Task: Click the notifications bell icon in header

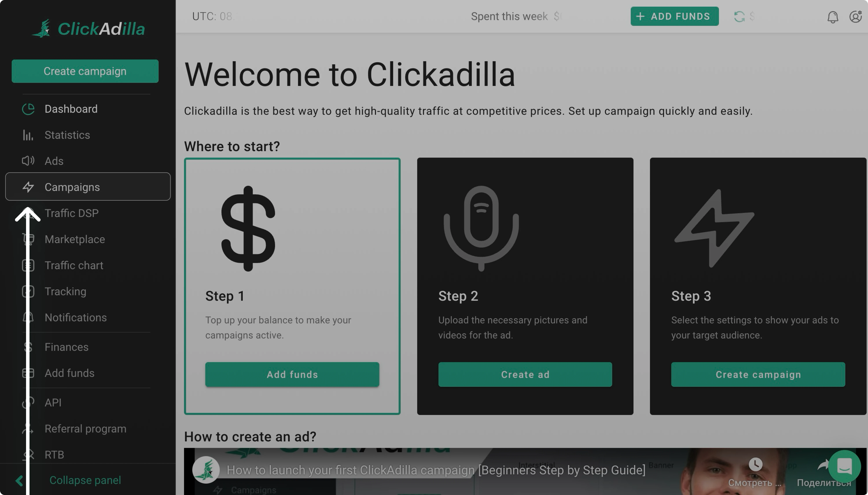Action: click(833, 17)
